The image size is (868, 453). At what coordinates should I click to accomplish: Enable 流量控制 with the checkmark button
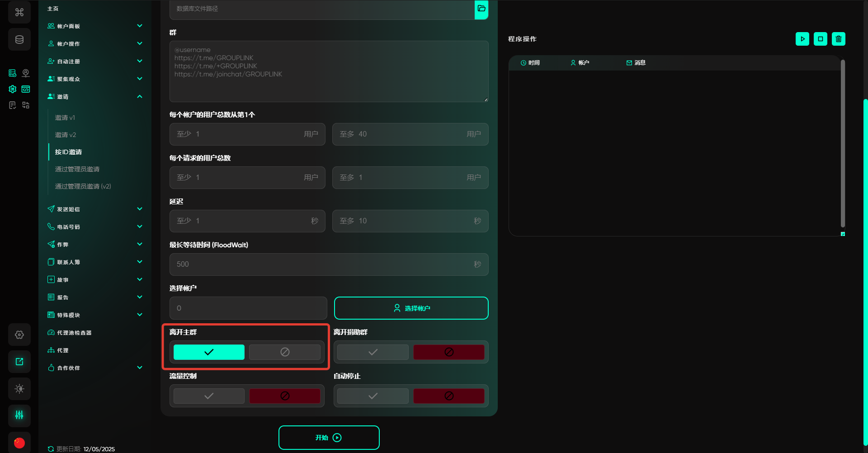(209, 396)
